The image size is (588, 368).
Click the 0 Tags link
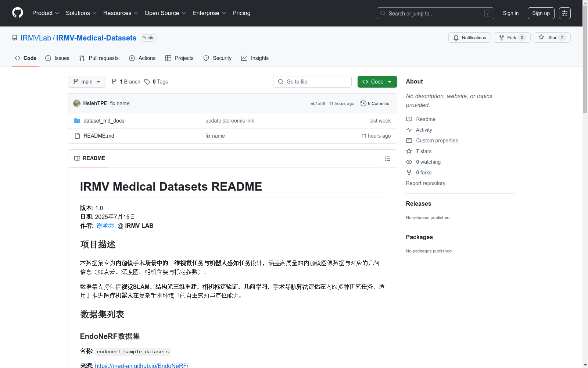(x=156, y=82)
